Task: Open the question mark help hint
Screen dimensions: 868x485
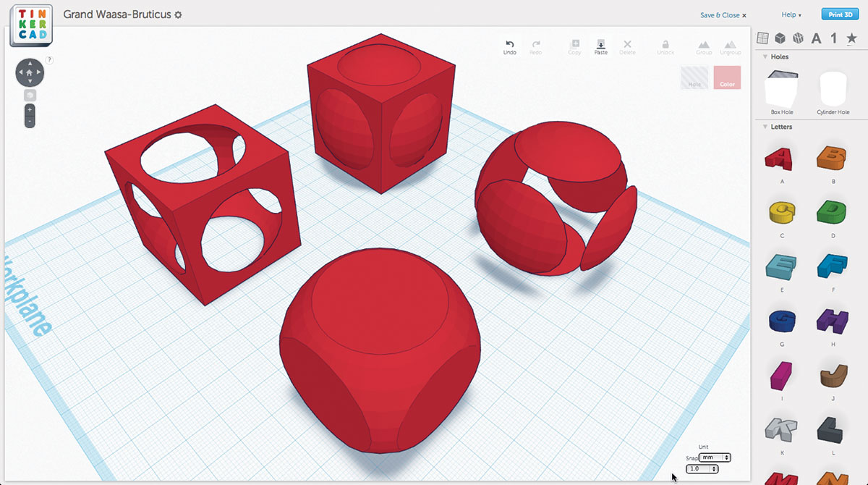Action: (x=50, y=60)
